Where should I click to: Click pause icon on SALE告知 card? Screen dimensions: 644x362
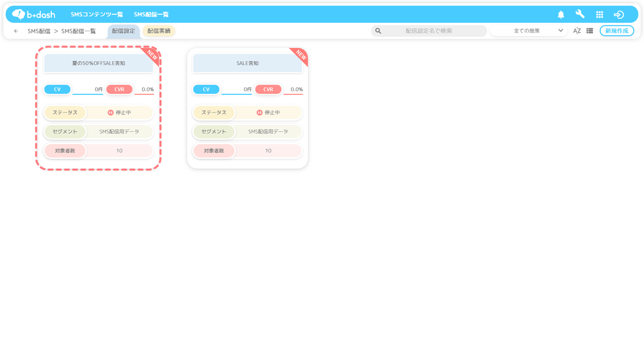[x=259, y=113]
